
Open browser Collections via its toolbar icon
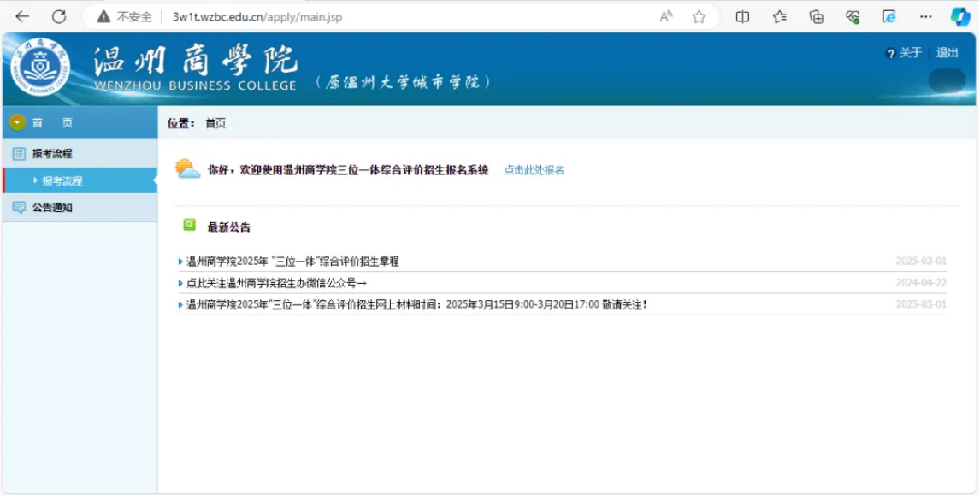click(780, 15)
